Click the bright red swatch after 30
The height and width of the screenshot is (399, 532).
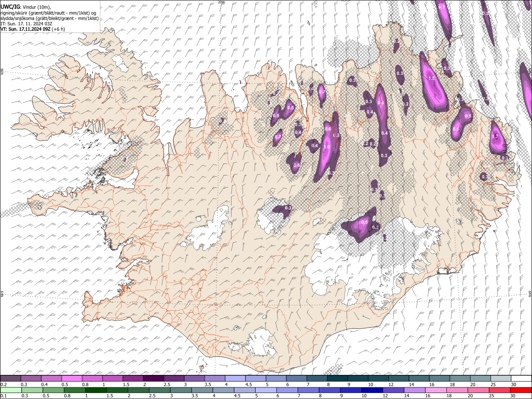tap(521, 390)
